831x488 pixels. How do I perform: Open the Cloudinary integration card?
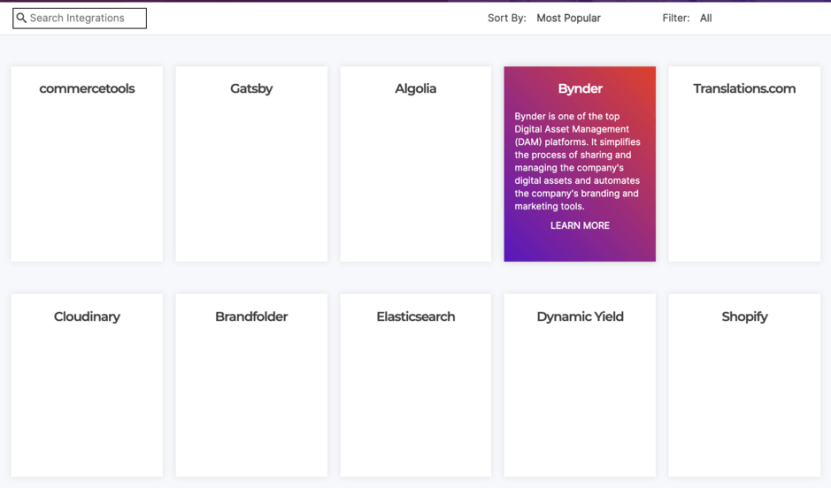click(x=87, y=385)
